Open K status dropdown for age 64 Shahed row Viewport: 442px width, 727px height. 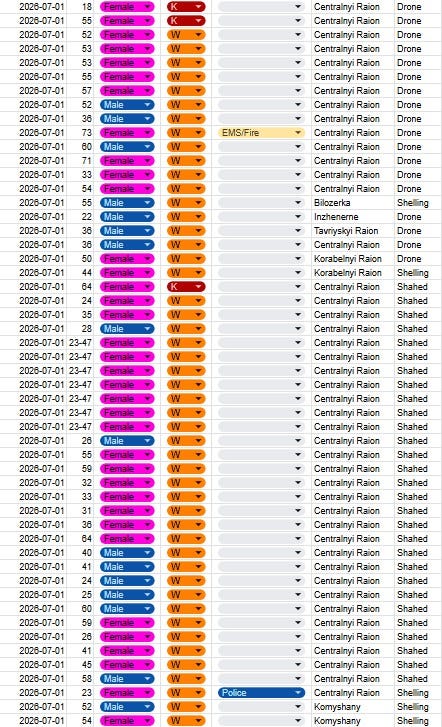pos(186,287)
